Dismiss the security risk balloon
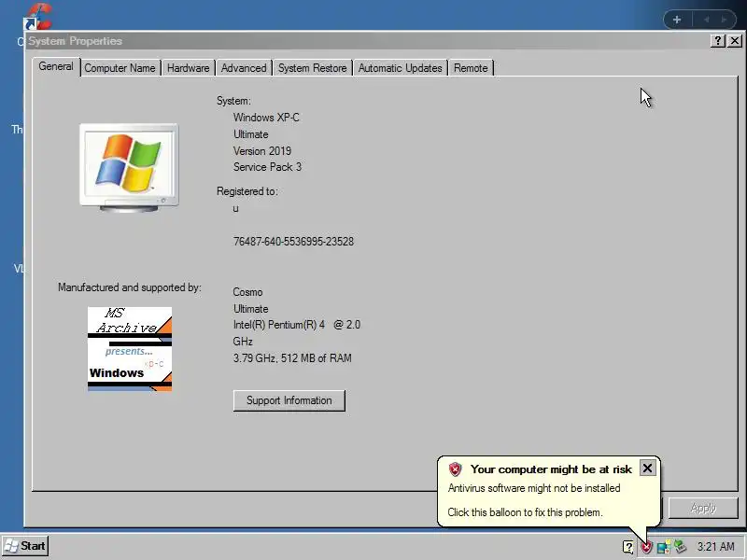The image size is (747, 560). 647,469
